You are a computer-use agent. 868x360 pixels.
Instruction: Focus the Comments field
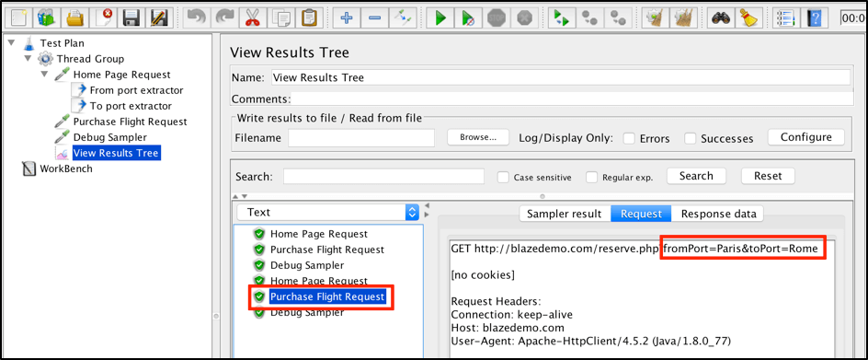572,99
